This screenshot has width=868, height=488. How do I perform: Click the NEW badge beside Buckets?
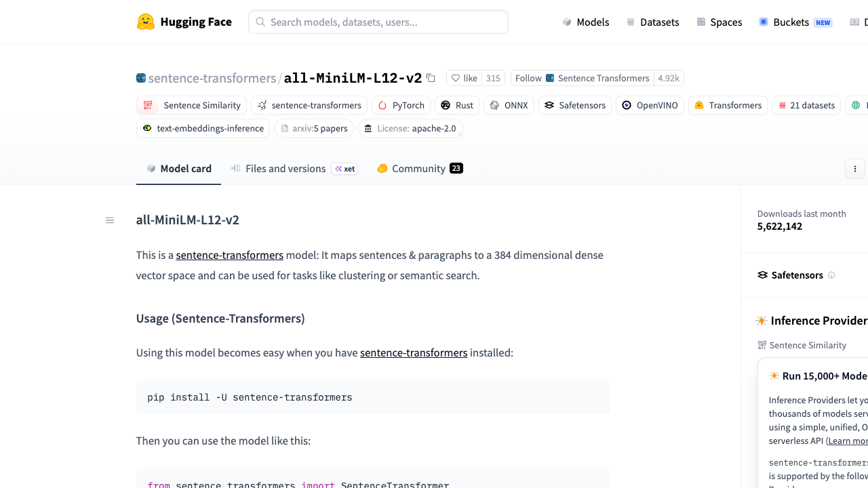point(823,22)
